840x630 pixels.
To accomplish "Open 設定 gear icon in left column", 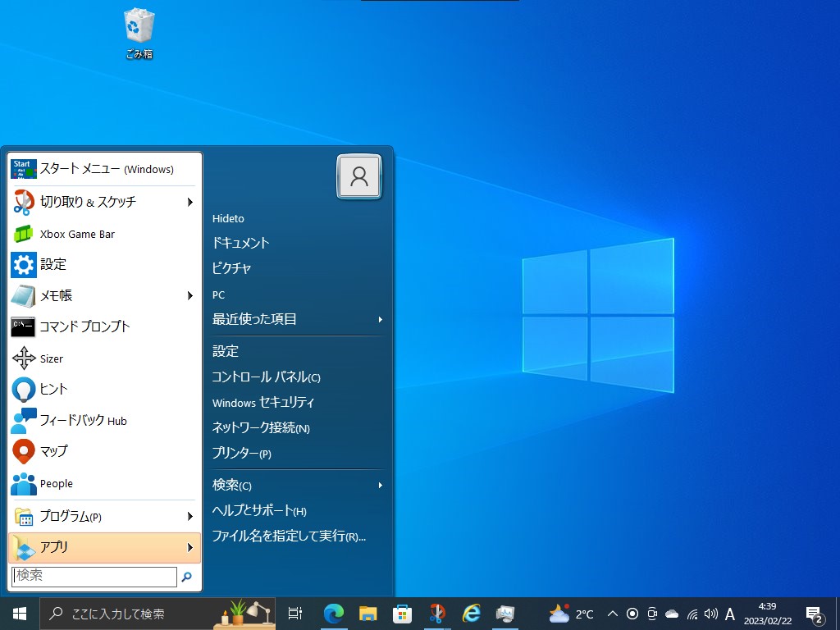I will click(x=24, y=265).
